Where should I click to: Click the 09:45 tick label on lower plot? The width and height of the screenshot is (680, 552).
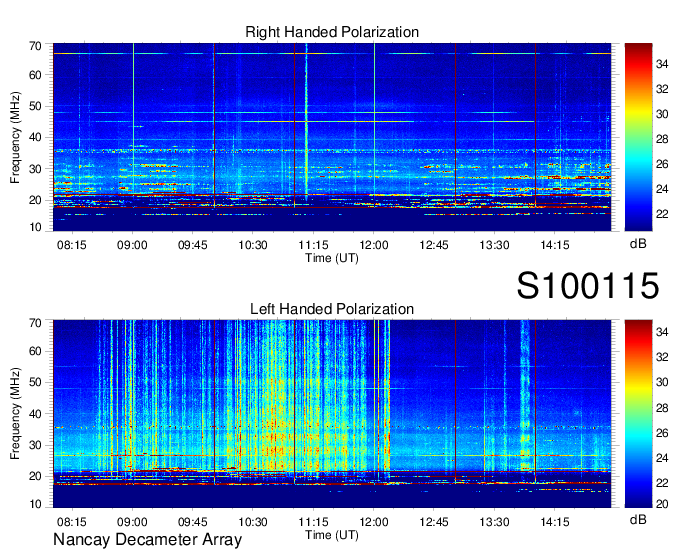pyautogui.click(x=193, y=522)
